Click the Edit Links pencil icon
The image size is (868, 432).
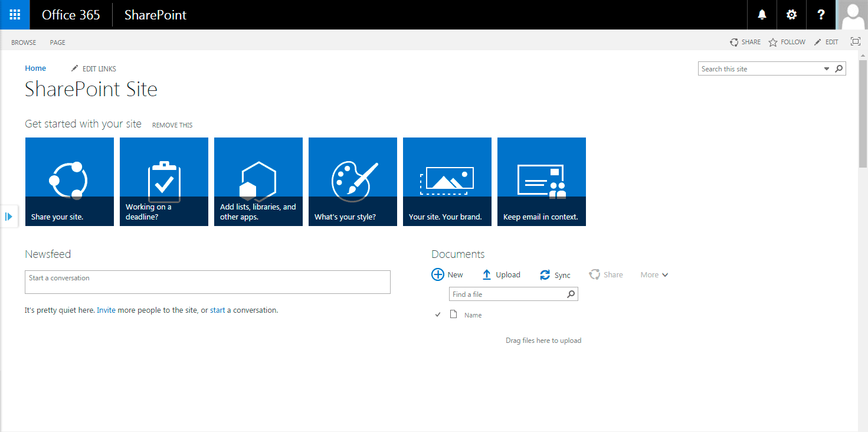(74, 68)
